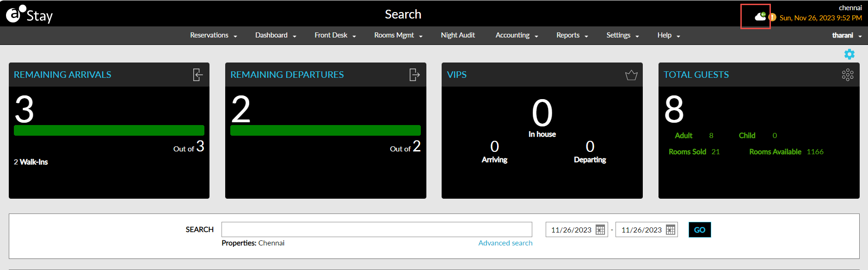Click the Remaining Arrivals green progress bar
Screen dimensions: 868x270
(109, 130)
